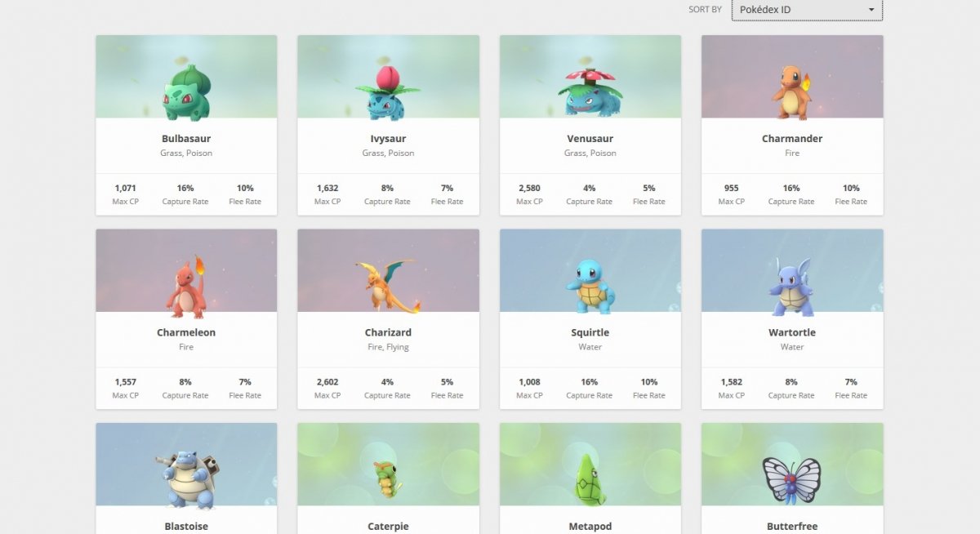Click the Ivysaur sprite image
The image size is (980, 534).
tap(388, 92)
